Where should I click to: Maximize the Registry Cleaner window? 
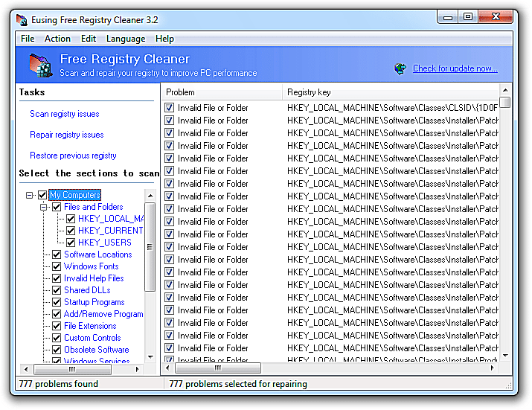click(468, 16)
